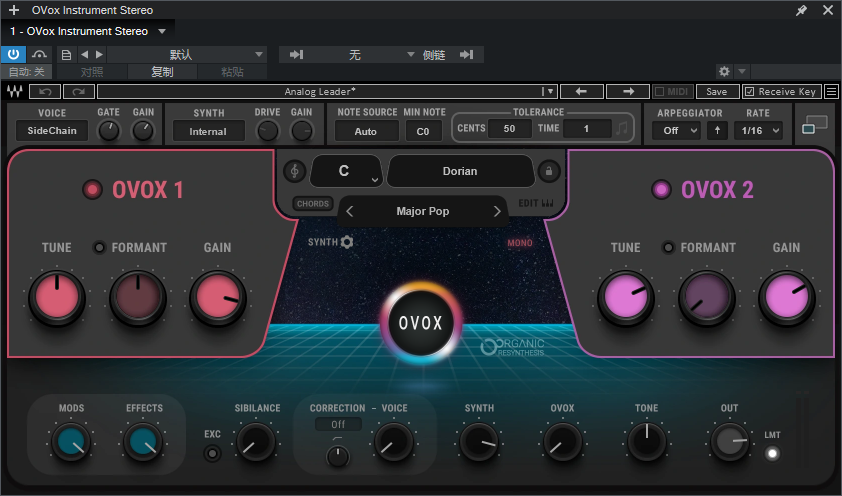Enable OVOX 2 FORMANT toggle
Image resolution: width=842 pixels, height=496 pixels.
[x=668, y=247]
